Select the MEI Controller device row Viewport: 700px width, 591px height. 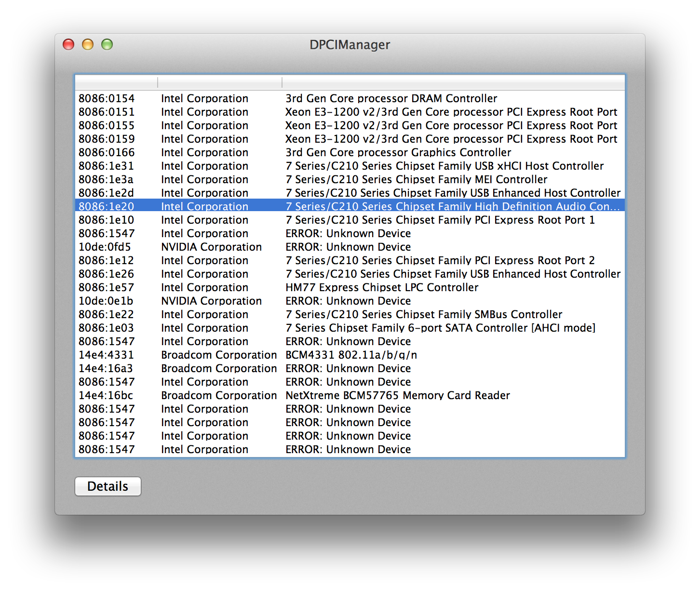pos(350,179)
